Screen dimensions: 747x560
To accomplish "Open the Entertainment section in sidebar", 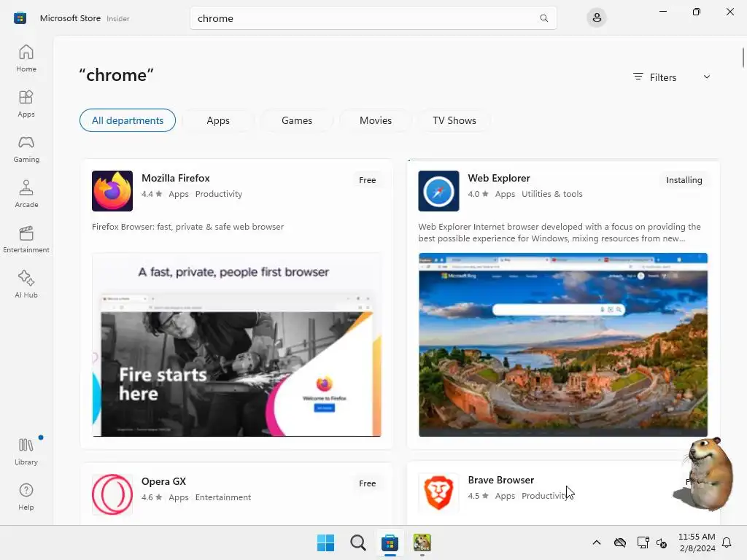I will coord(26,239).
